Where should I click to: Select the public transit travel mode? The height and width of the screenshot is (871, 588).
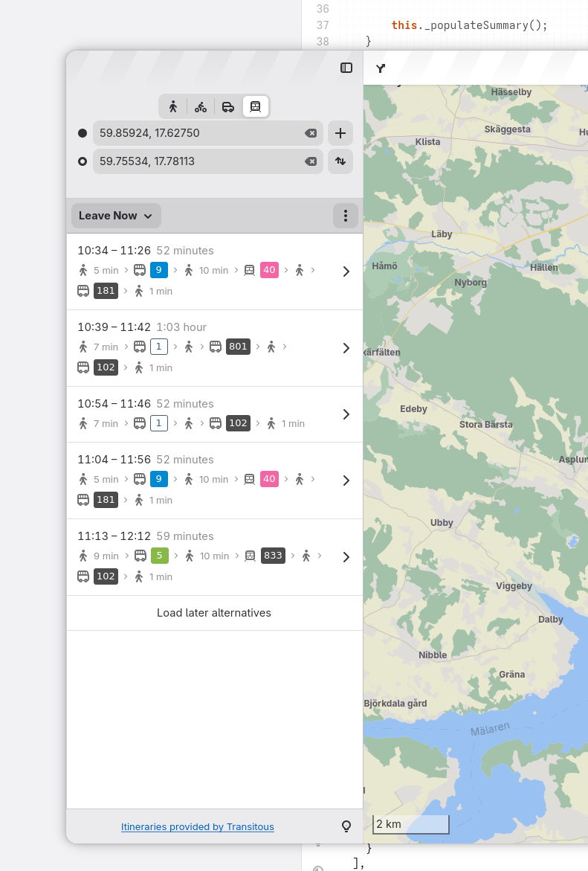(x=256, y=106)
